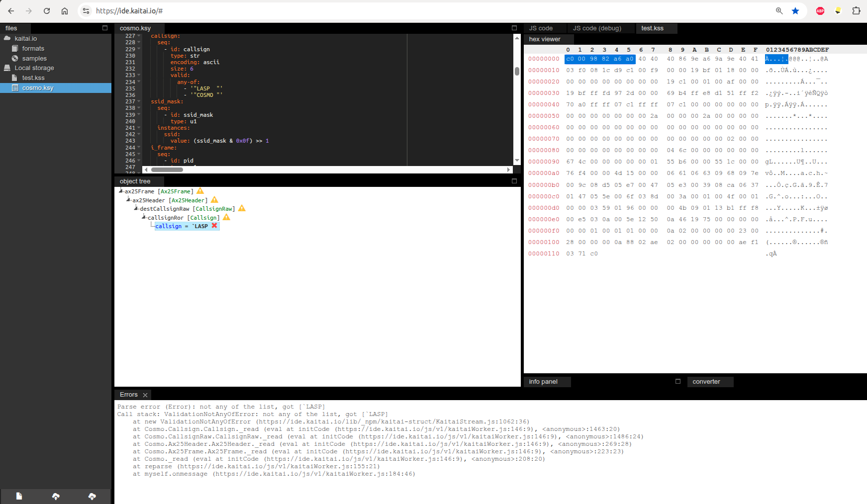Collapse the ax25Frame tree node
This screenshot has width=867, height=504.
(121, 191)
